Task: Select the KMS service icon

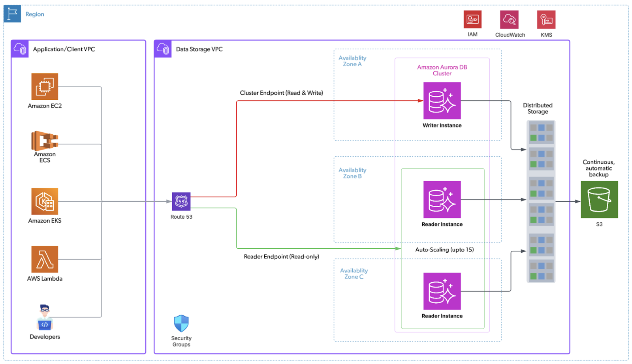Action: (546, 19)
